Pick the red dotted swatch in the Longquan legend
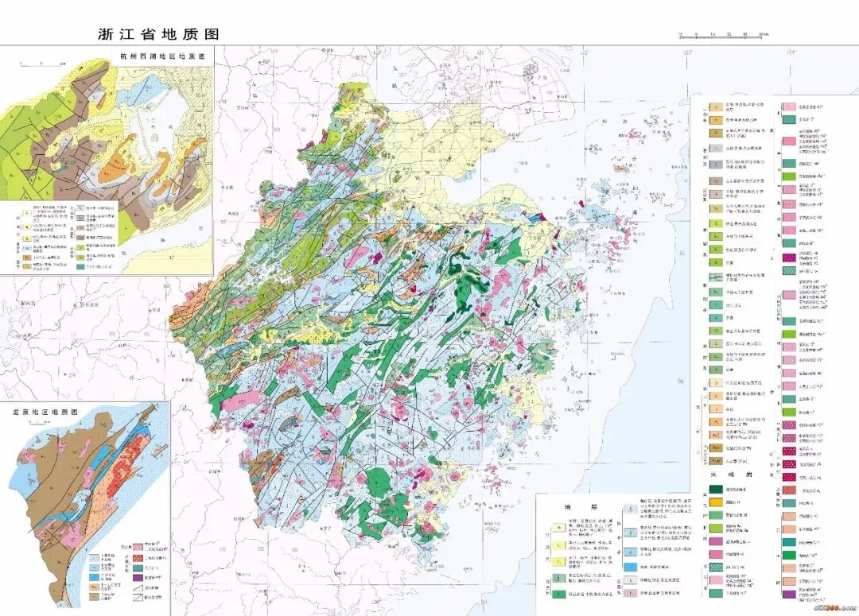This screenshot has width=859, height=616. pos(138,559)
